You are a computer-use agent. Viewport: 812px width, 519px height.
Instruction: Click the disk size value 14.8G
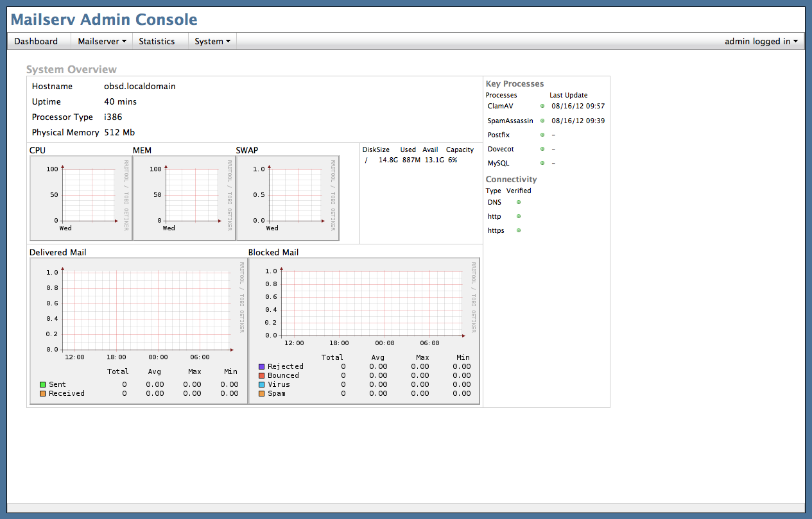388,160
